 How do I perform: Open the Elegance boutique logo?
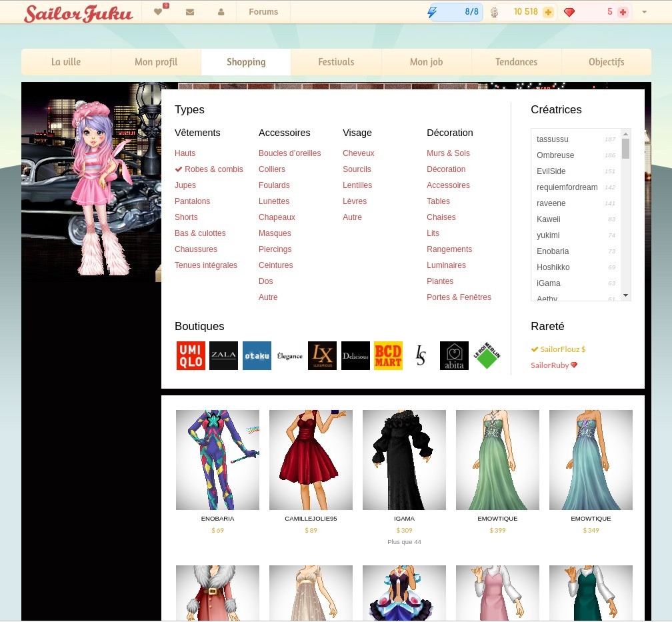[290, 355]
